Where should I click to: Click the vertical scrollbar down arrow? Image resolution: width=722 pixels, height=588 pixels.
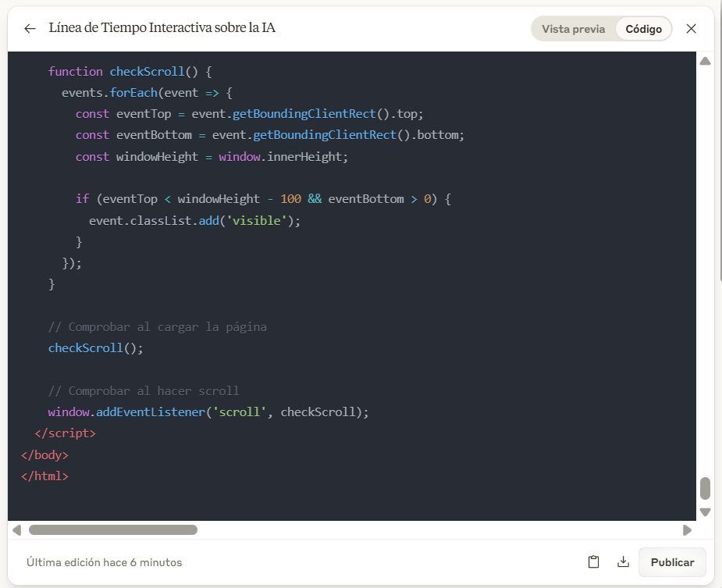705,511
